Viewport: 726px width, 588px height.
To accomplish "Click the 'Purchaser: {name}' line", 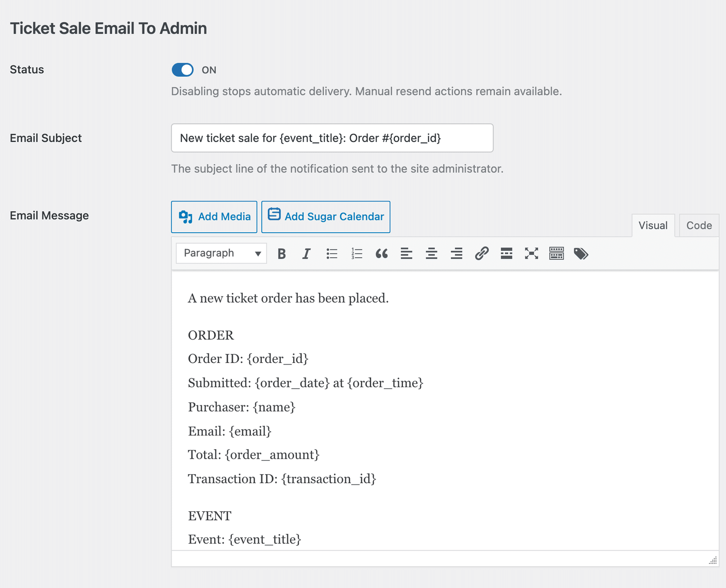I will [242, 407].
